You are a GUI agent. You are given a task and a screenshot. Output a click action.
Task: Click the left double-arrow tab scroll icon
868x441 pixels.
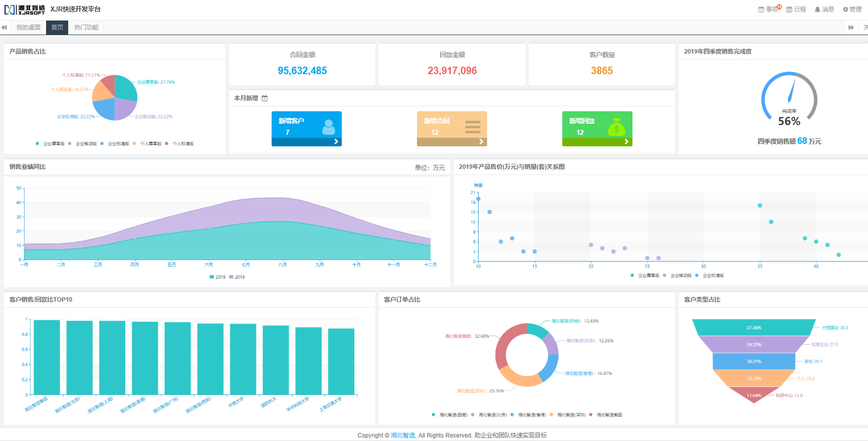4,28
